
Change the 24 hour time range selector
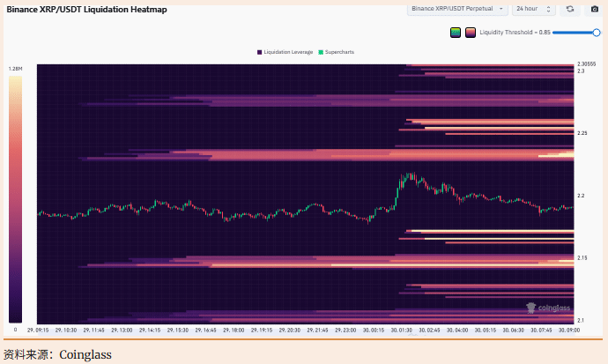pos(534,9)
